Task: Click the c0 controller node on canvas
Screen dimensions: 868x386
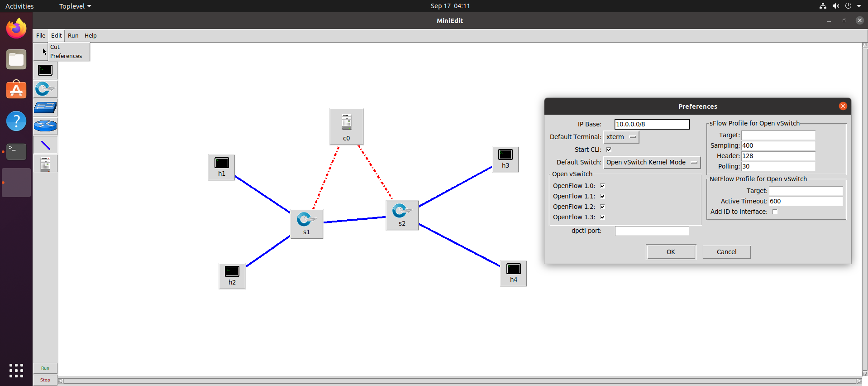Action: tap(347, 126)
